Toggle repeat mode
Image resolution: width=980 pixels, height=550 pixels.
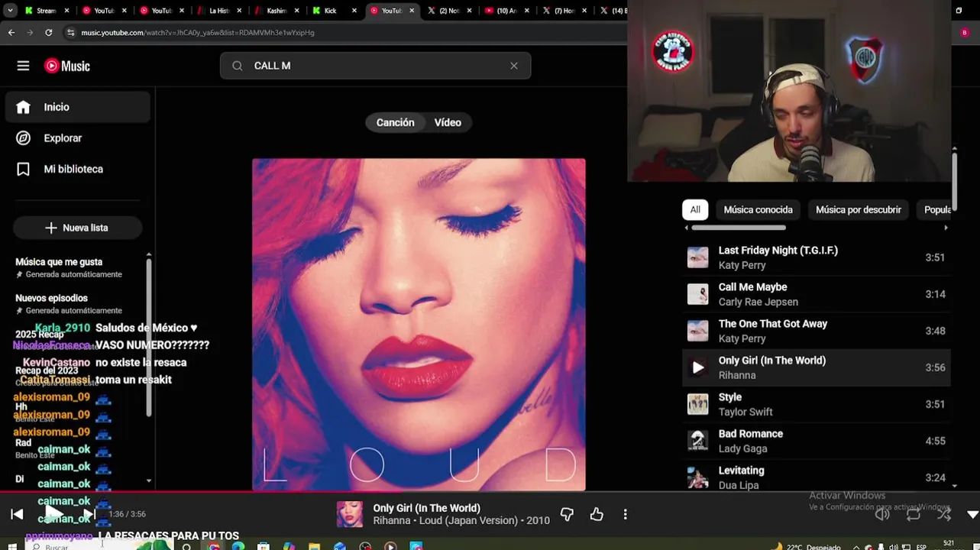(914, 514)
